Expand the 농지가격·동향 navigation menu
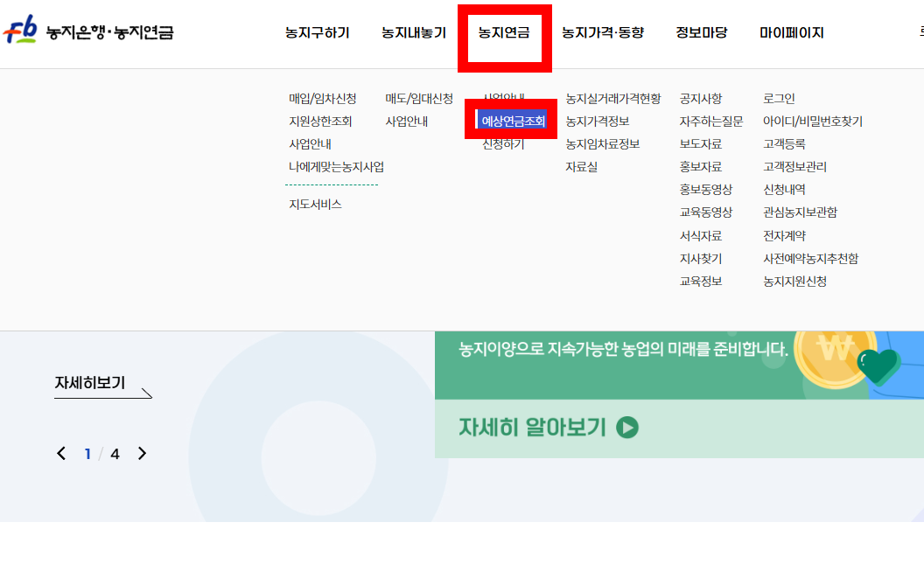924x564 pixels. point(602,33)
